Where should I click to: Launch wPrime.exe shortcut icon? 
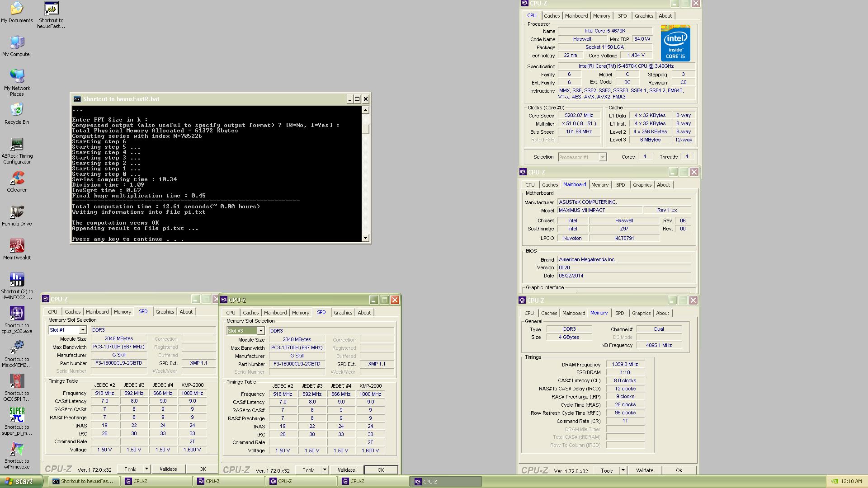tap(17, 455)
